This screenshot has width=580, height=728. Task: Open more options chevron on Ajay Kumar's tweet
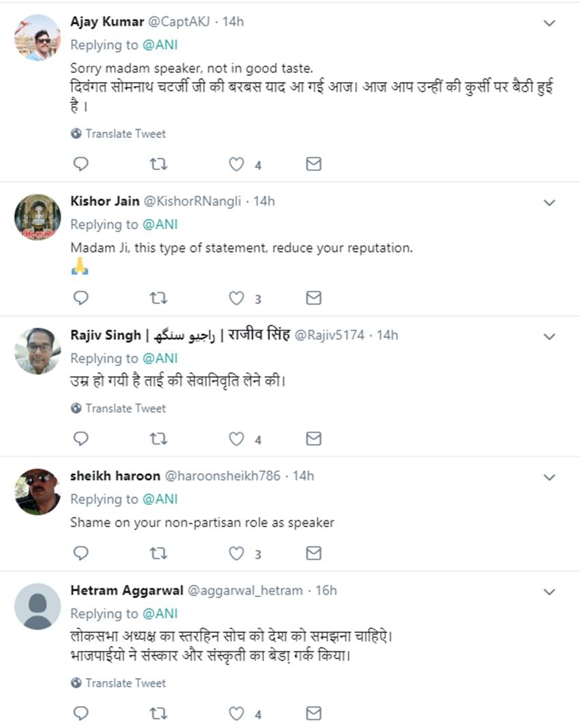coord(549,24)
